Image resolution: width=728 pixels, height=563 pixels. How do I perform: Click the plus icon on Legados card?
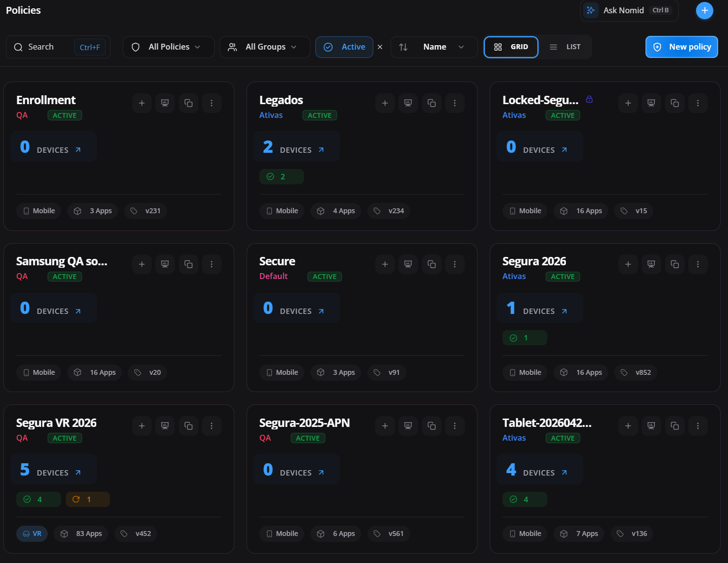tap(385, 103)
